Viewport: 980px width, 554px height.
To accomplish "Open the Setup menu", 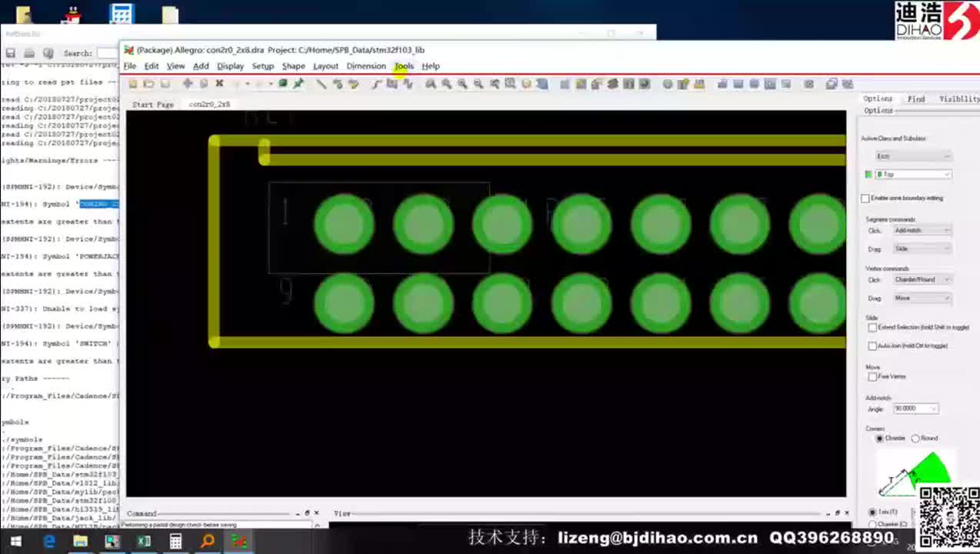I will click(262, 66).
